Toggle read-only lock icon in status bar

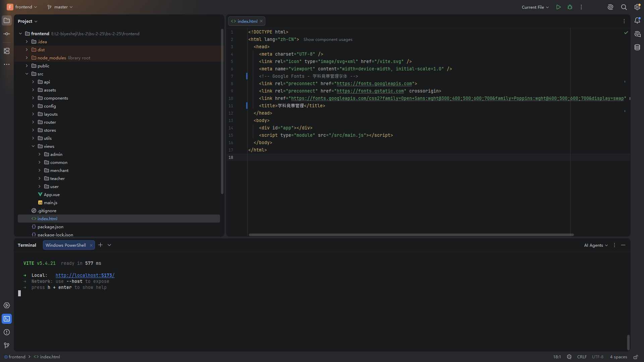tap(636, 357)
